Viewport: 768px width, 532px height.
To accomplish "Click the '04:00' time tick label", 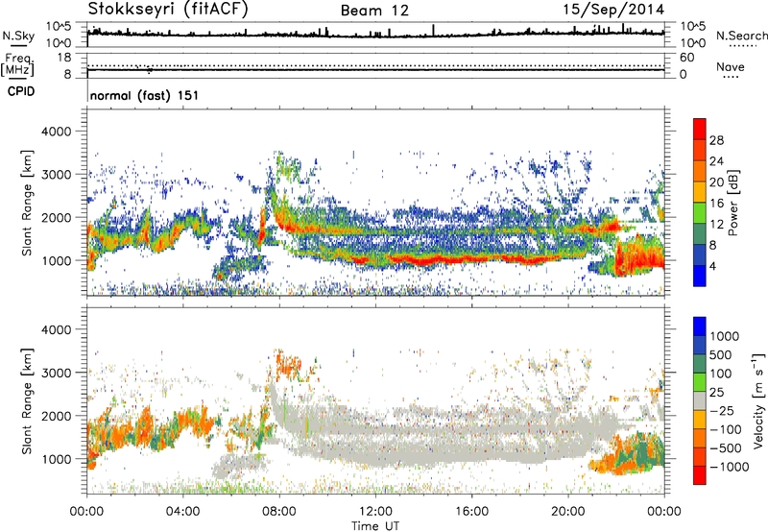I will [x=182, y=512].
